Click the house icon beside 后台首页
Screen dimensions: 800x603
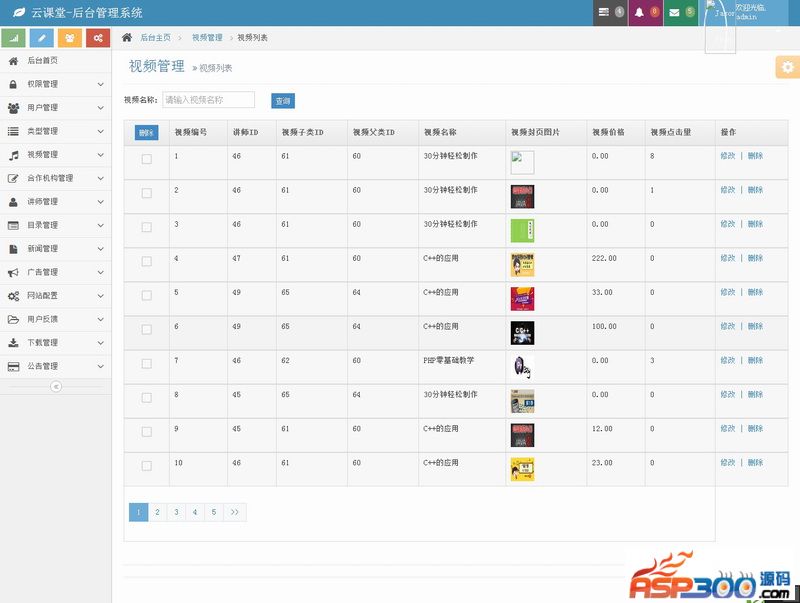pyautogui.click(x=13, y=61)
